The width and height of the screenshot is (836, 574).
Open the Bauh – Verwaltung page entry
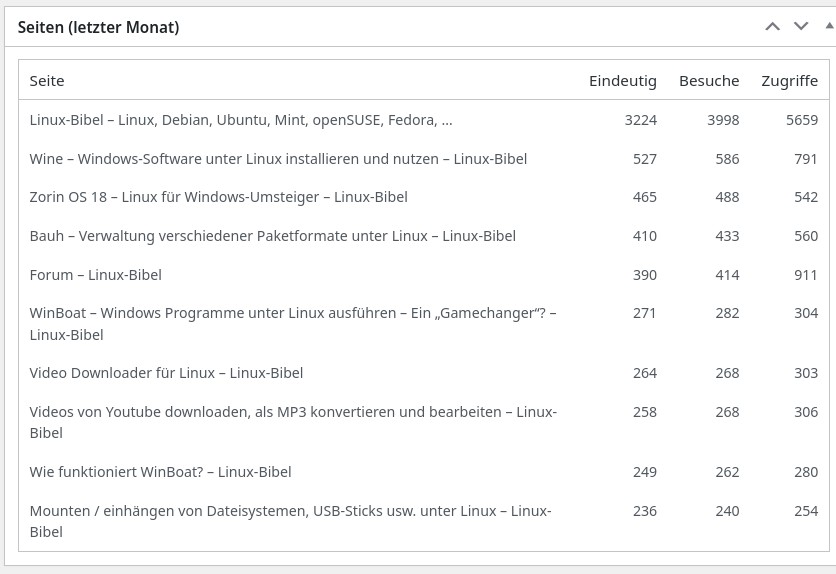(272, 236)
